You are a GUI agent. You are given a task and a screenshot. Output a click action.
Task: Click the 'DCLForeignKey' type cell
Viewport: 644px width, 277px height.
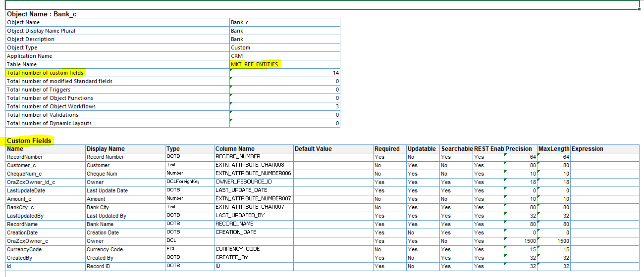click(189, 182)
